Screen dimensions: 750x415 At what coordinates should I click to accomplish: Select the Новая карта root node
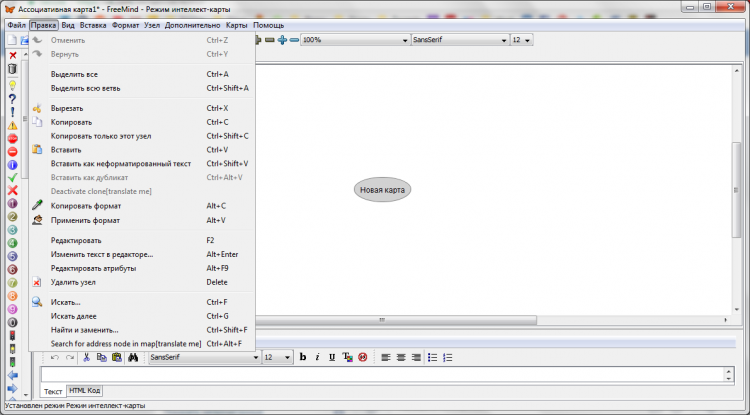click(x=382, y=190)
